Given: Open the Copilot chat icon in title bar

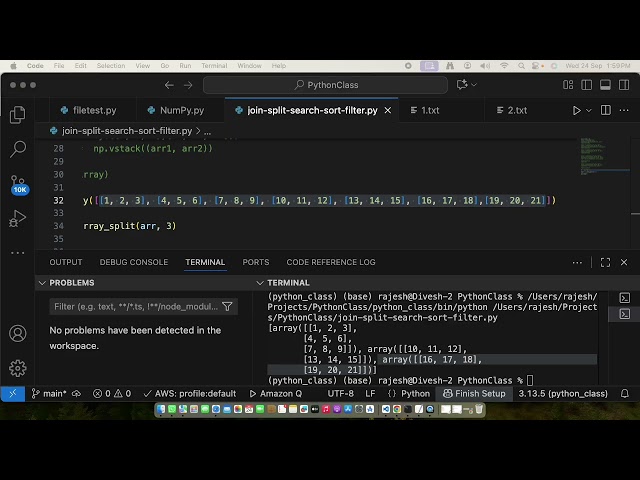Looking at the screenshot, I should [462, 84].
